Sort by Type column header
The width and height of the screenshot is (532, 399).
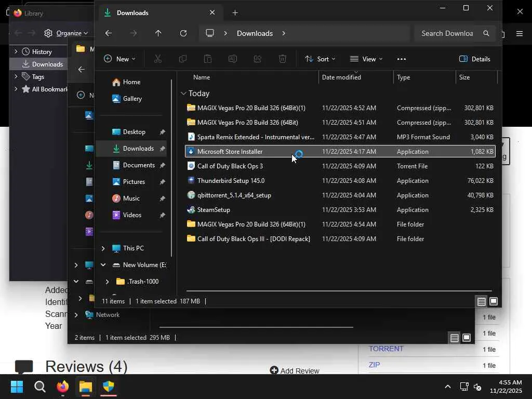tap(403, 77)
